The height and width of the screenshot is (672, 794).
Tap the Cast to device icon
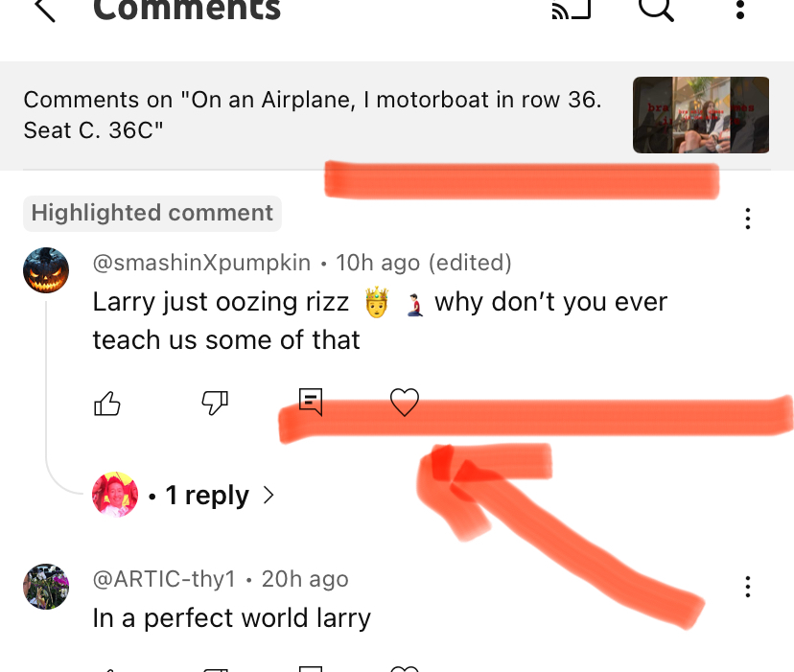click(x=572, y=9)
